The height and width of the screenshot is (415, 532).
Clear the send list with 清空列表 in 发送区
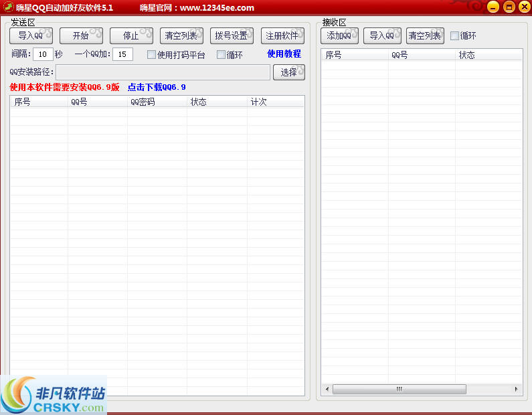181,36
